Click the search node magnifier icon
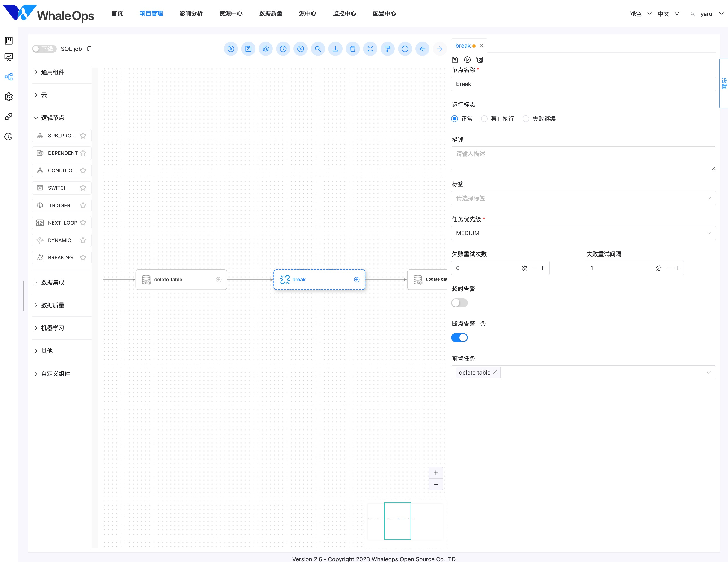 tap(318, 49)
